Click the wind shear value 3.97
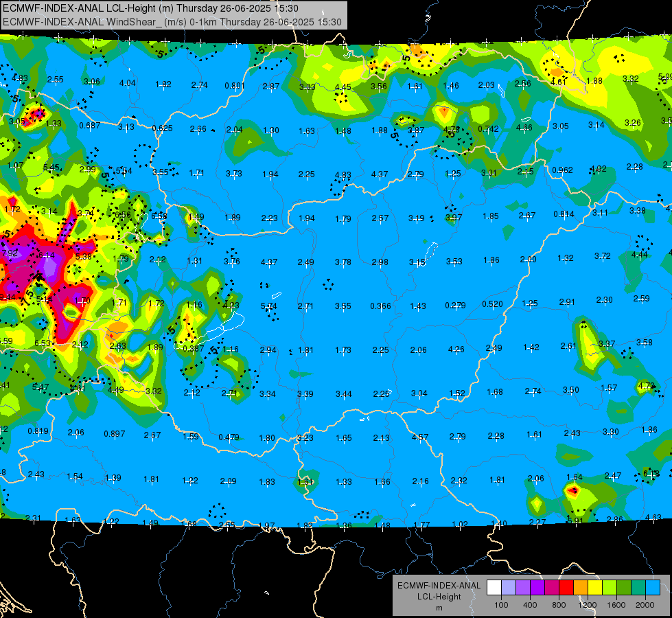 454,218
